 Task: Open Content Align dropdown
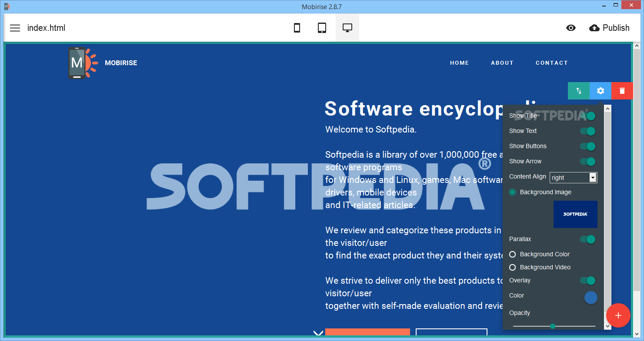click(574, 177)
